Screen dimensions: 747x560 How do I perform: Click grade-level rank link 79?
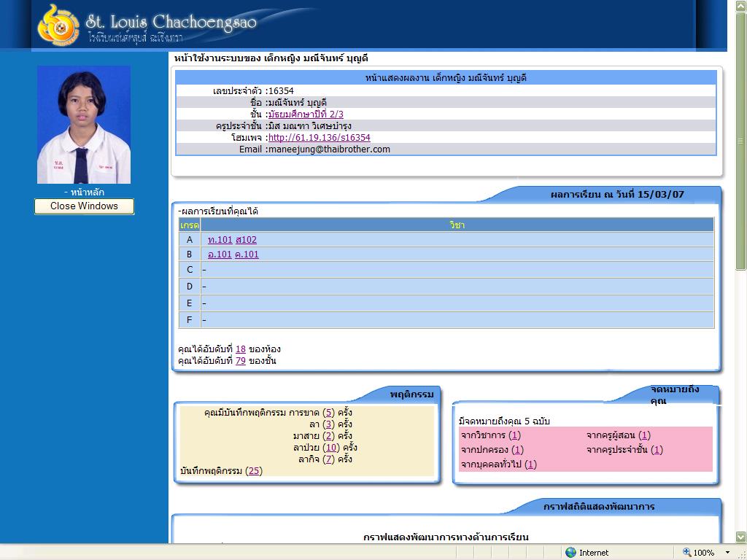point(241,361)
